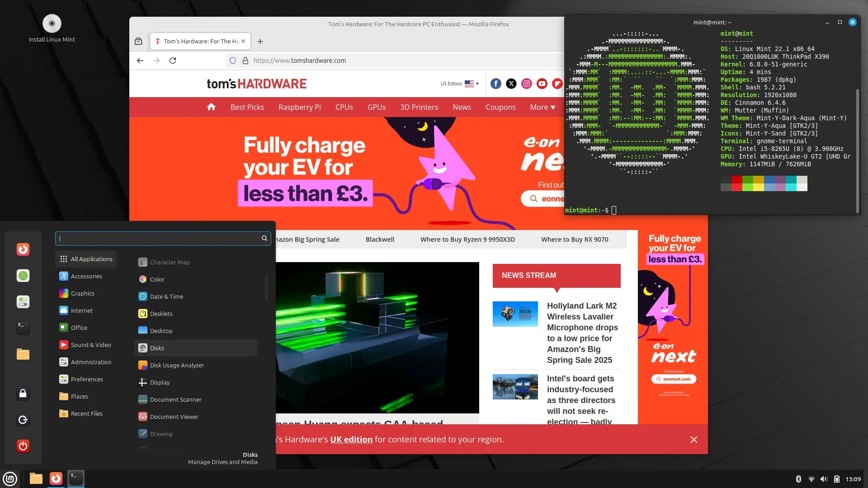Open Tom's Hardware YouTube channel
Viewport: 868px width, 488px height.
pyautogui.click(x=542, y=84)
